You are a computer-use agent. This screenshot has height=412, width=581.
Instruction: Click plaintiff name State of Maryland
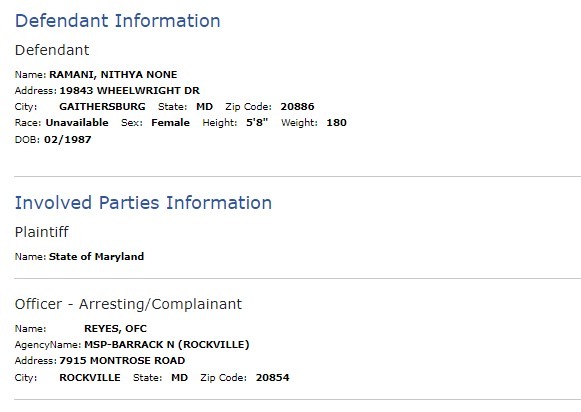[x=96, y=257]
